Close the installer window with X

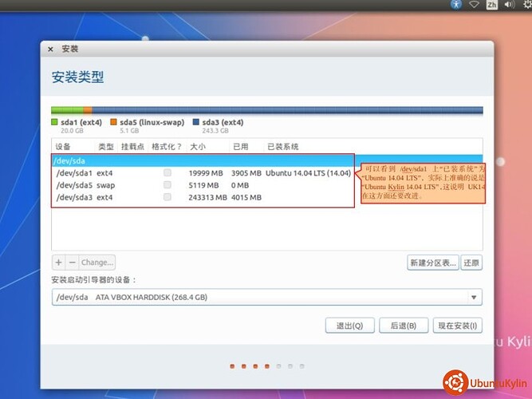(51, 49)
